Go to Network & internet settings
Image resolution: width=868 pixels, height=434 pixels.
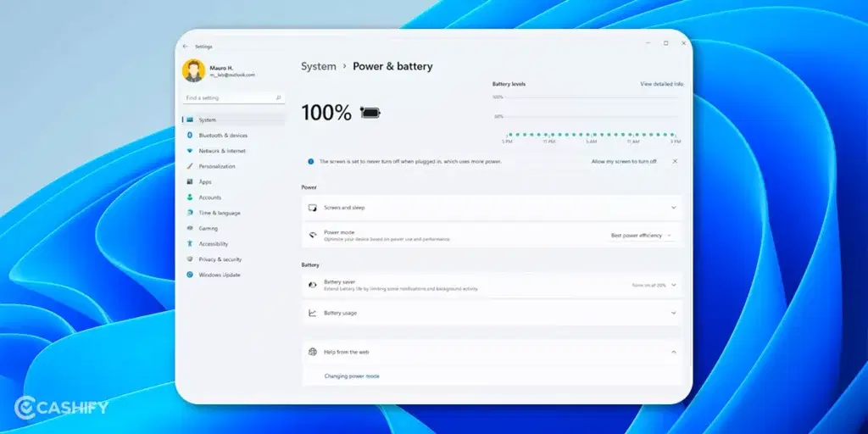tap(234, 151)
